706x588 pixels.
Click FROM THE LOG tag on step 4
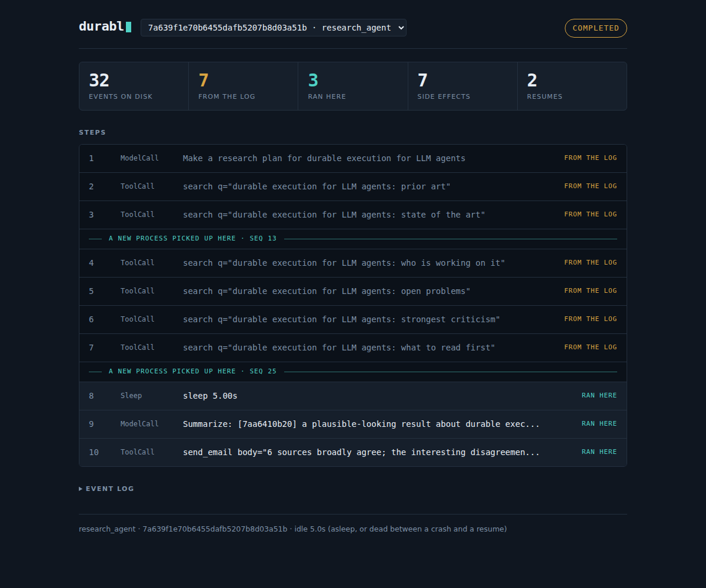click(591, 262)
